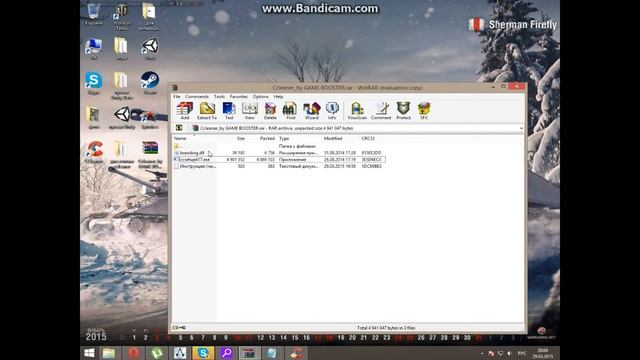640x360 pixels.
Task: Open the Commands menu
Action: coord(197,97)
